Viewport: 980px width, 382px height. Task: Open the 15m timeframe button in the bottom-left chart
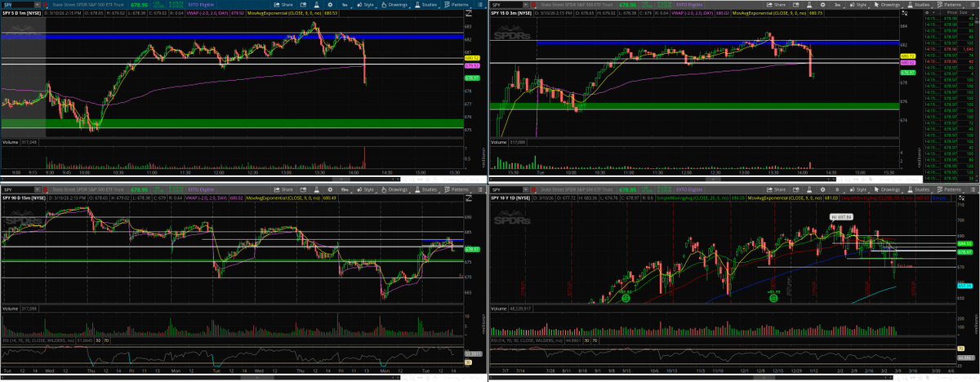tap(345, 190)
